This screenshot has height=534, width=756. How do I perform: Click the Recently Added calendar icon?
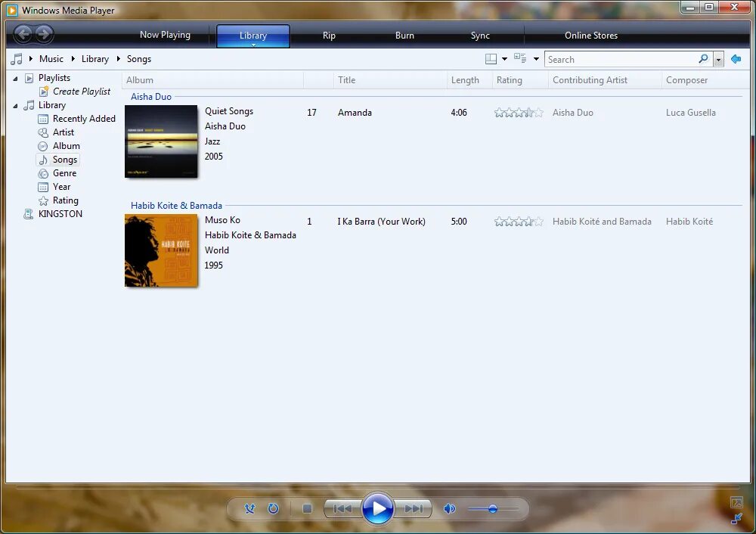coord(43,119)
